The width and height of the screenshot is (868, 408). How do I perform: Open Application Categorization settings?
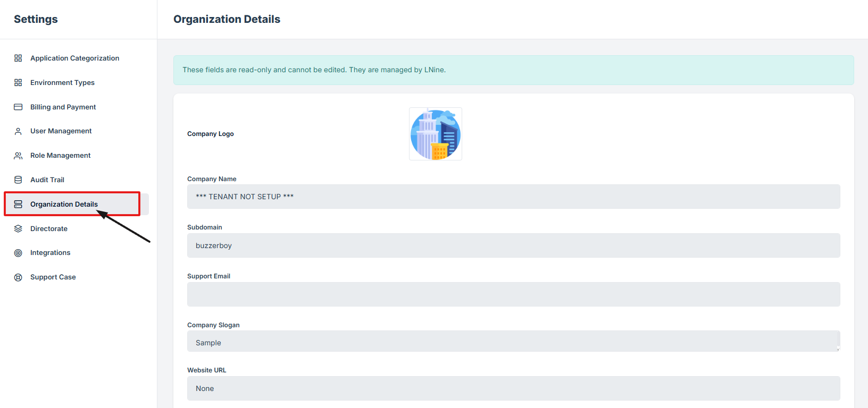(x=74, y=58)
